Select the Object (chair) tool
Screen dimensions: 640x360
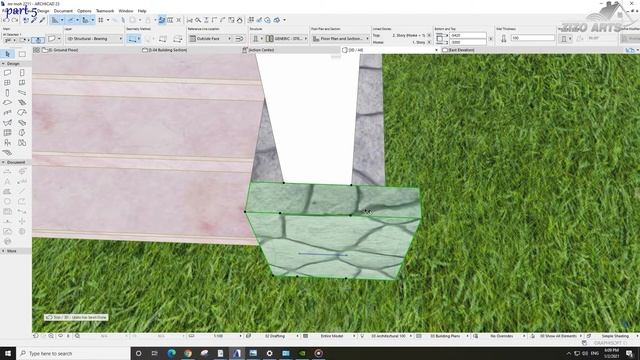pyautogui.click(x=7, y=143)
